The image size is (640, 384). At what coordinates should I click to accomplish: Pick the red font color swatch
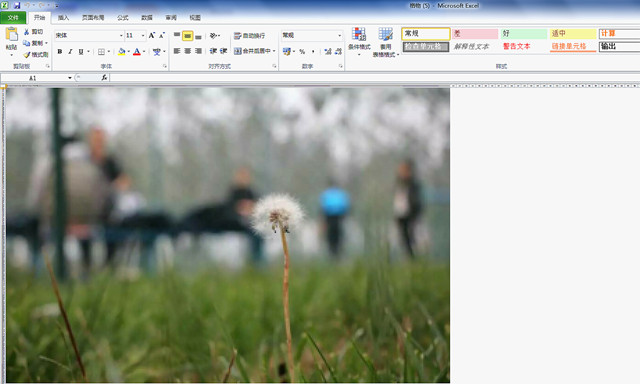[137, 51]
